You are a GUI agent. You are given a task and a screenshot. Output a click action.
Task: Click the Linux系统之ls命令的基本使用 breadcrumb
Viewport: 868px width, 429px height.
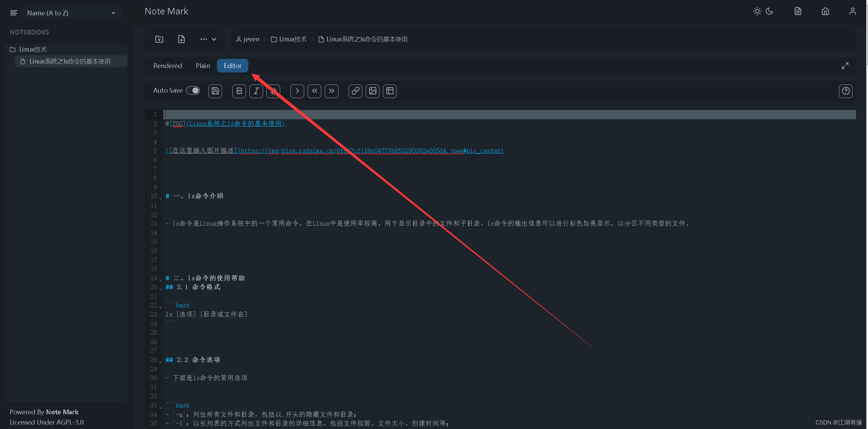[x=363, y=39]
